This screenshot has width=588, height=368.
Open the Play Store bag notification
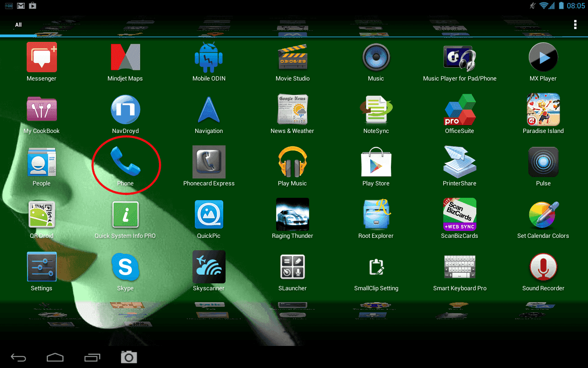coord(33,6)
